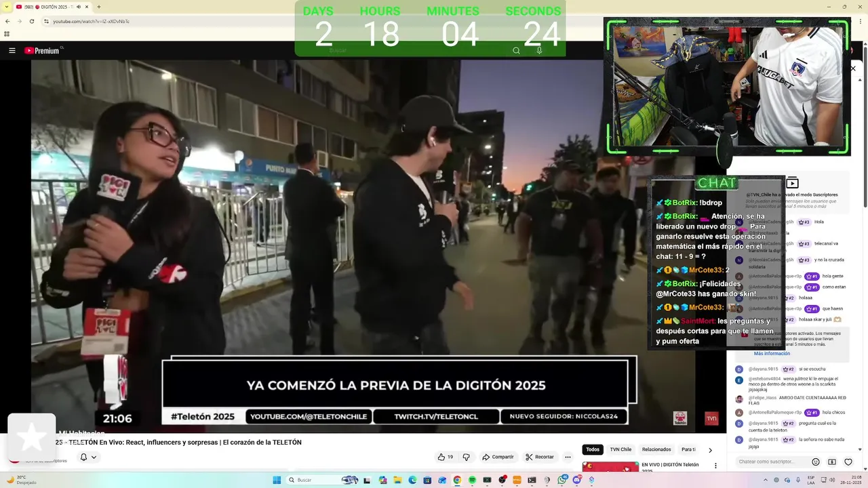Screen dimensions: 868x488
Task: Select the Relacionados filter chip
Action: pyautogui.click(x=656, y=449)
